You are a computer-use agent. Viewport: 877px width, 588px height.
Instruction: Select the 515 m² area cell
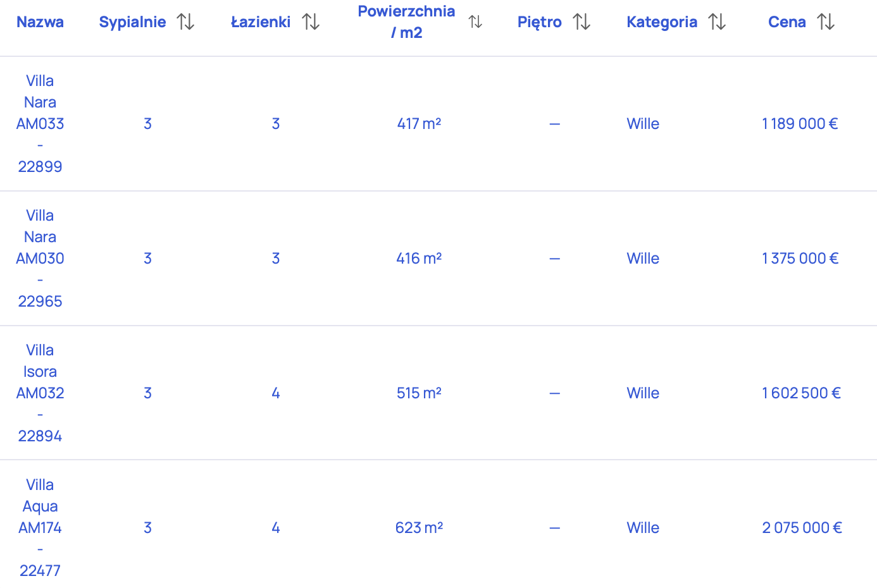(x=419, y=393)
